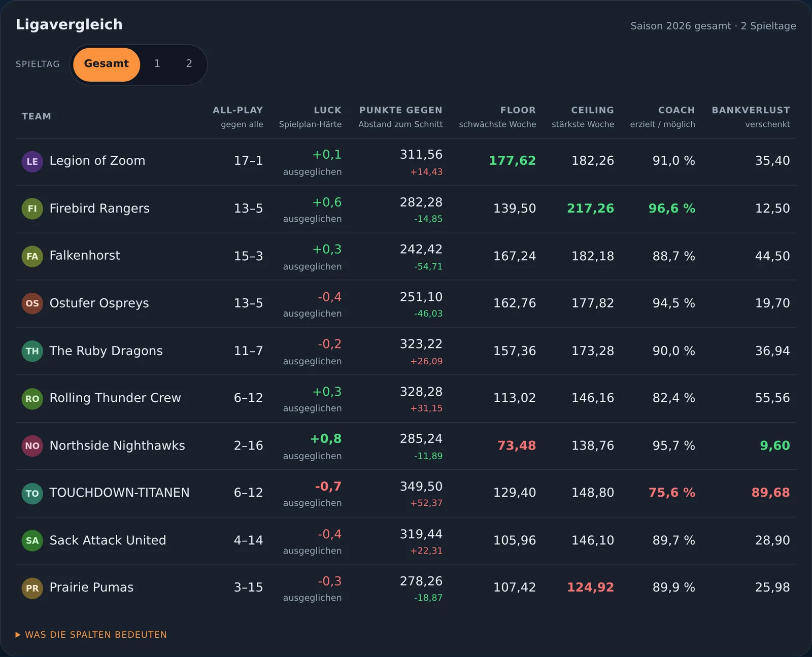Click the OS avatar of Ostufer Ospreys
Image resolution: width=812 pixels, height=657 pixels.
point(32,303)
